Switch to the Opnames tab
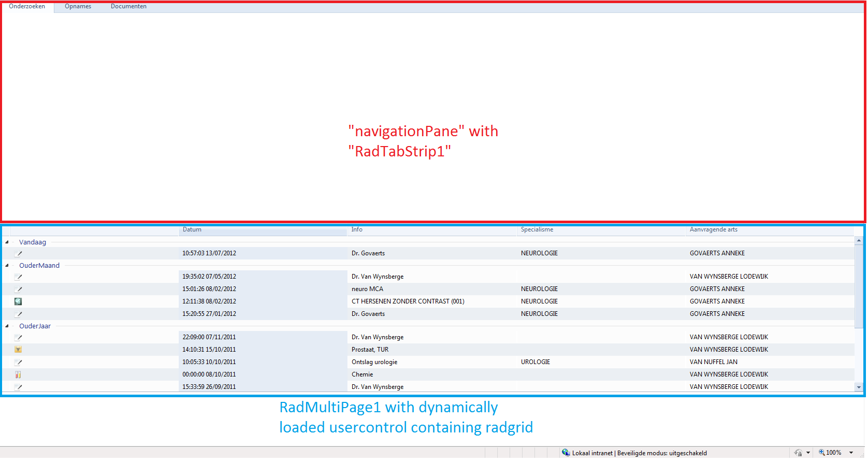Screen dimensions: 868x463 [78, 7]
